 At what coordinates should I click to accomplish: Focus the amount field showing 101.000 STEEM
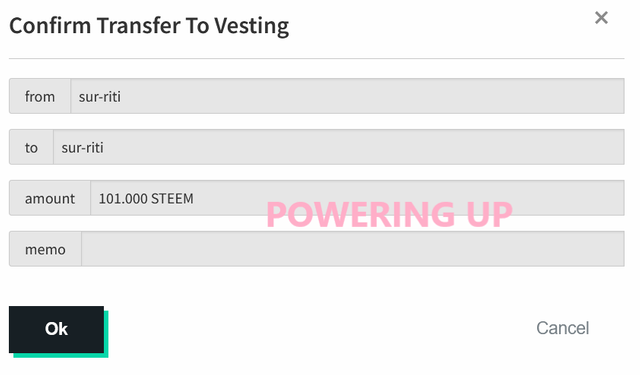pyautogui.click(x=357, y=198)
